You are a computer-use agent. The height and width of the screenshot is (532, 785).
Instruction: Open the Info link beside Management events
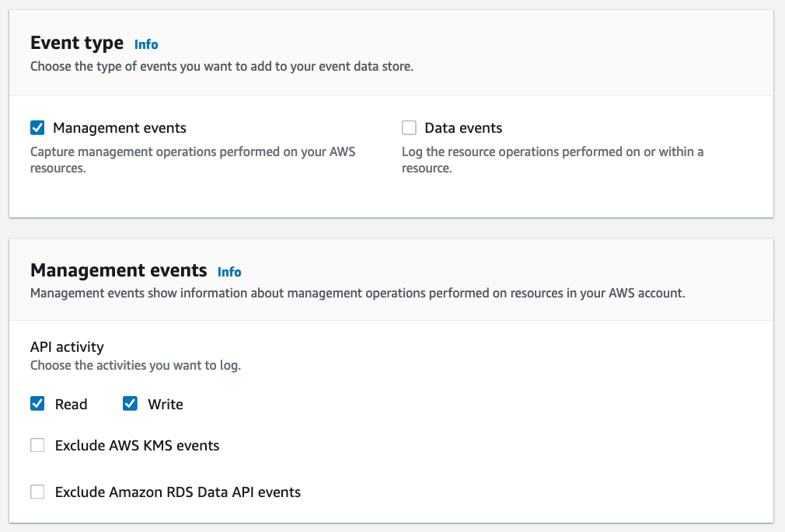click(229, 272)
